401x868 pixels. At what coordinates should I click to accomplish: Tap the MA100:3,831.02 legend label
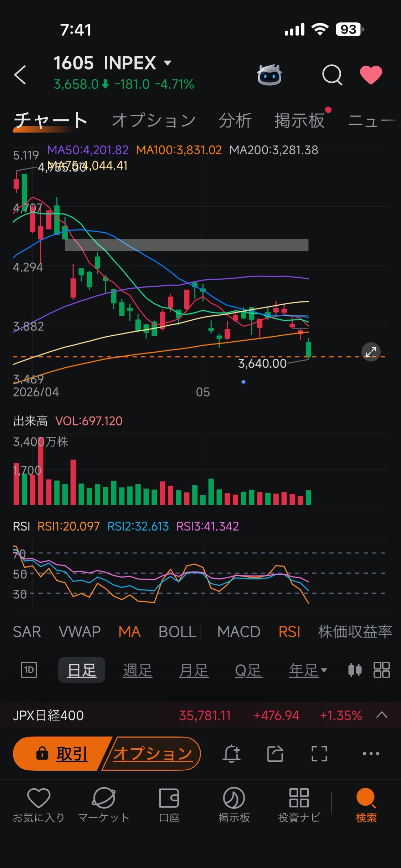tap(179, 150)
